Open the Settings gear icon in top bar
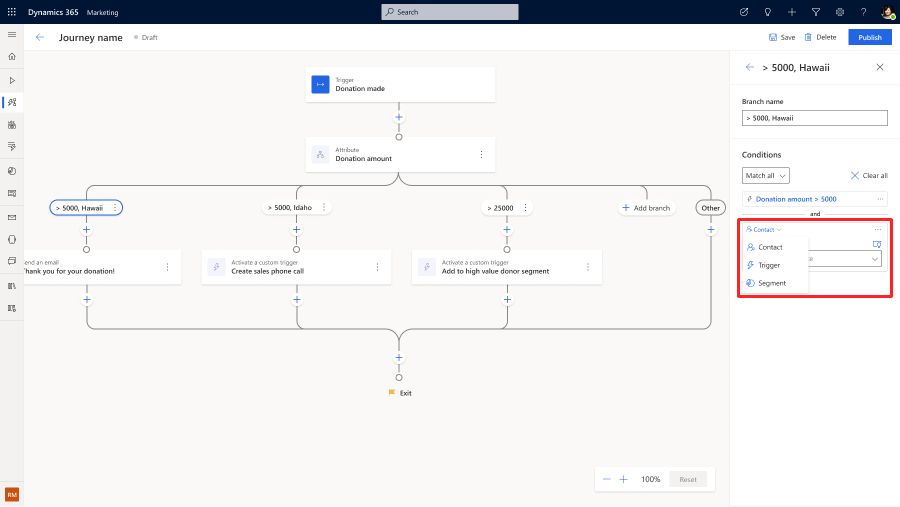900x507 pixels. point(839,12)
